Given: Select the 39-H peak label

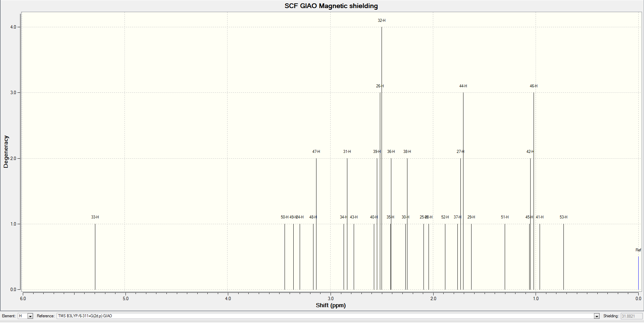Looking at the screenshot, I should 377,152.
